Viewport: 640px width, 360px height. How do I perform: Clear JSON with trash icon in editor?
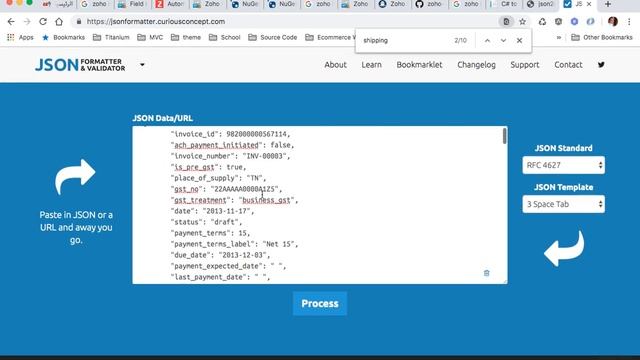coord(487,273)
